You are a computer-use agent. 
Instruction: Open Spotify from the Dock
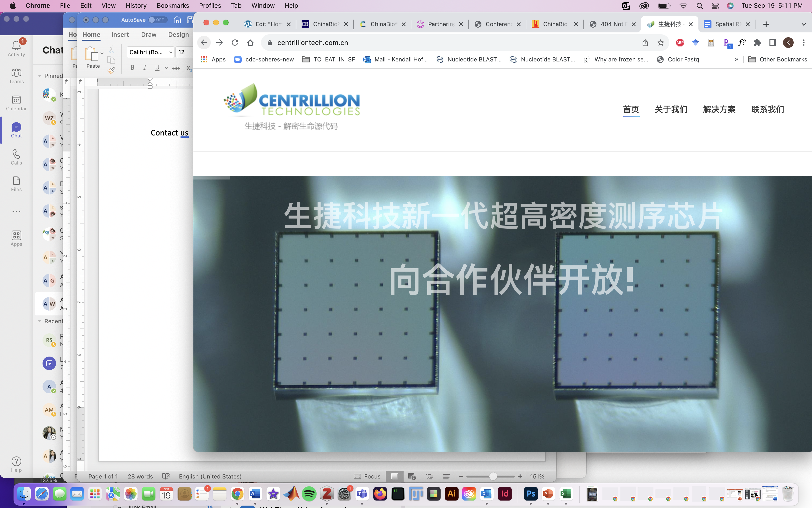pyautogui.click(x=309, y=494)
